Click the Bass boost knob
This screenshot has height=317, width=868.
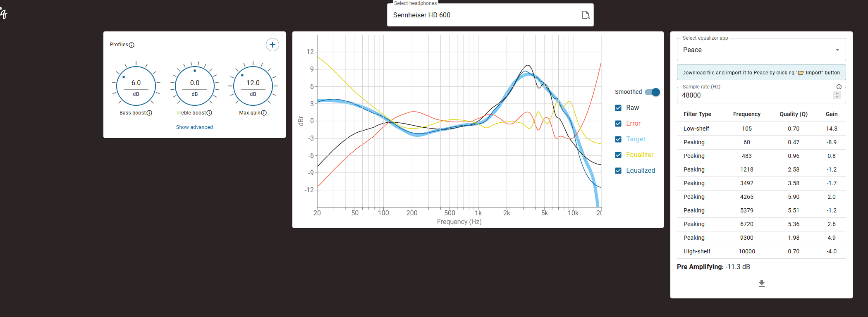point(136,86)
